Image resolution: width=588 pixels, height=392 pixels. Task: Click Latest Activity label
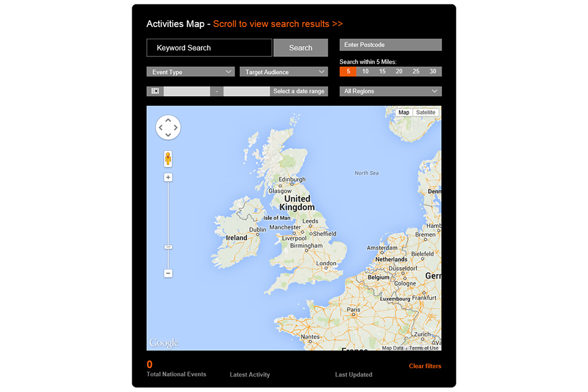(x=250, y=375)
